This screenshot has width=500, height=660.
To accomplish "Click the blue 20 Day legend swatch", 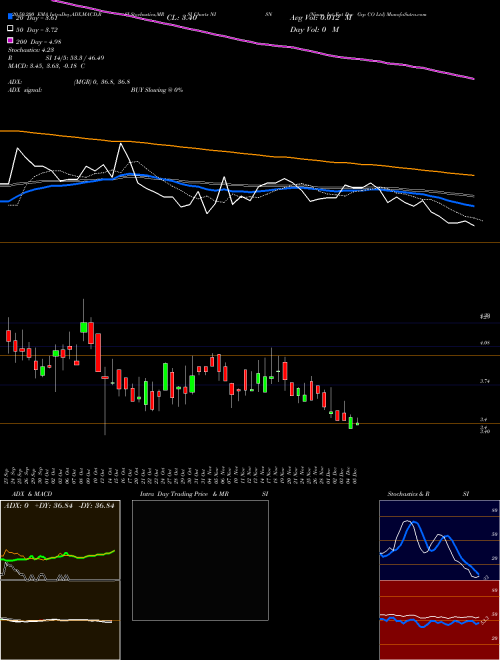I will coord(10,18).
